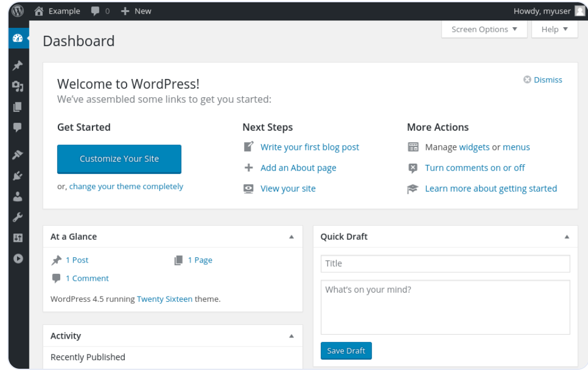Viewport: 588px width, 375px height.
Task: Open Media library from the sidebar
Action: (18, 86)
